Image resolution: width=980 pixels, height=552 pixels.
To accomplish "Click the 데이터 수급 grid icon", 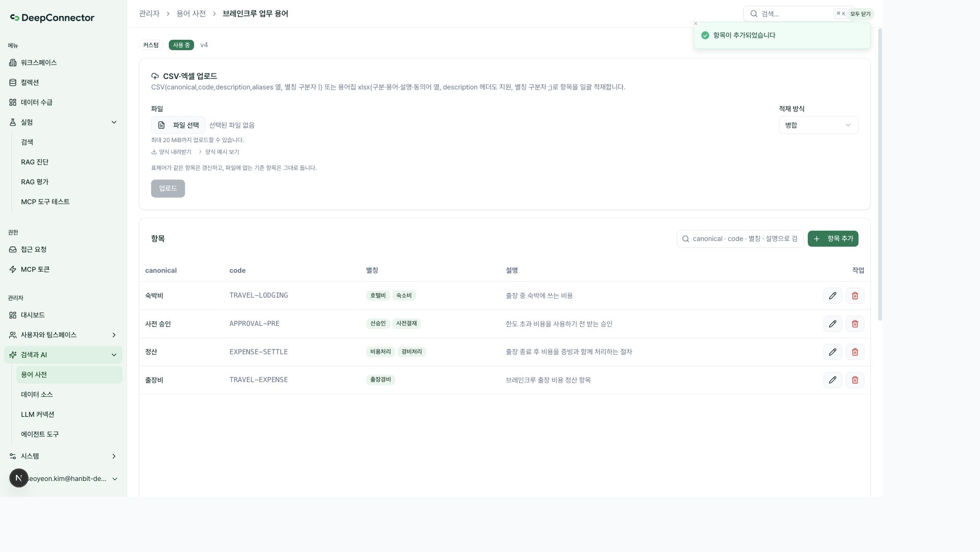I will pos(13,102).
